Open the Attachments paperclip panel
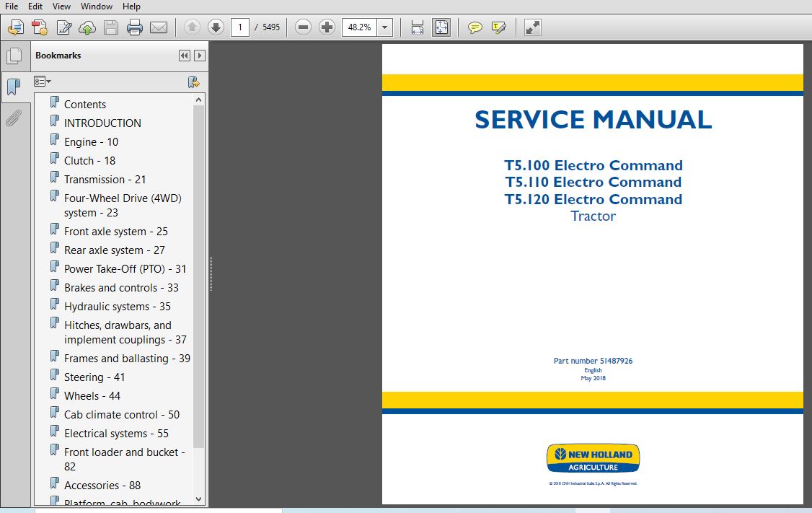Viewport: 812px width, 513px height. coord(14,118)
